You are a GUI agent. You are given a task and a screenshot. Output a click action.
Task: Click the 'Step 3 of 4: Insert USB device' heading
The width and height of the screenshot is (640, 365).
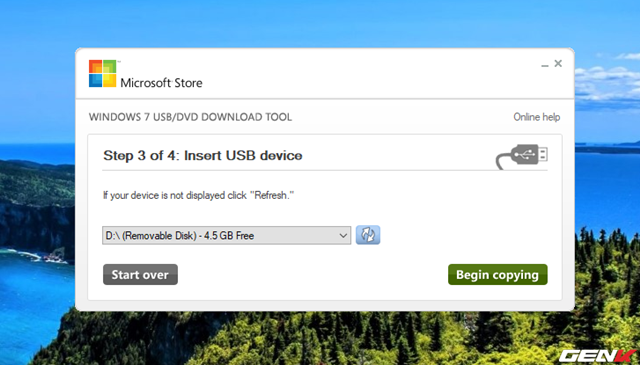click(202, 156)
